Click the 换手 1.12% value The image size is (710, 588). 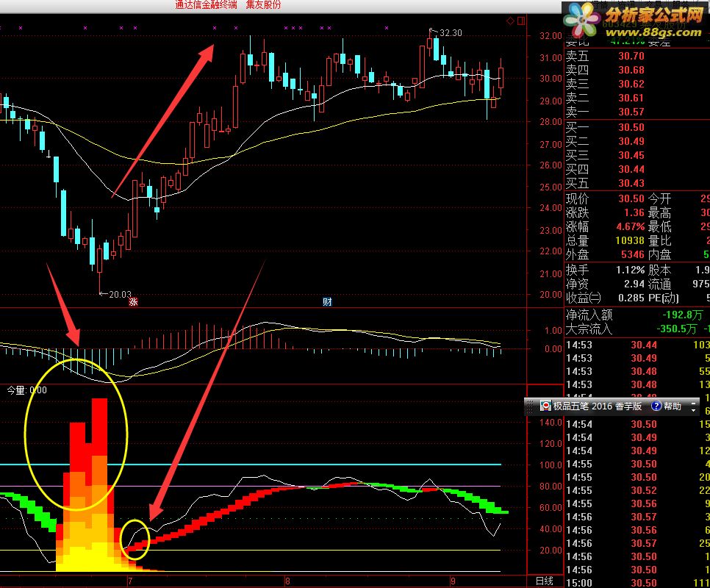click(631, 270)
